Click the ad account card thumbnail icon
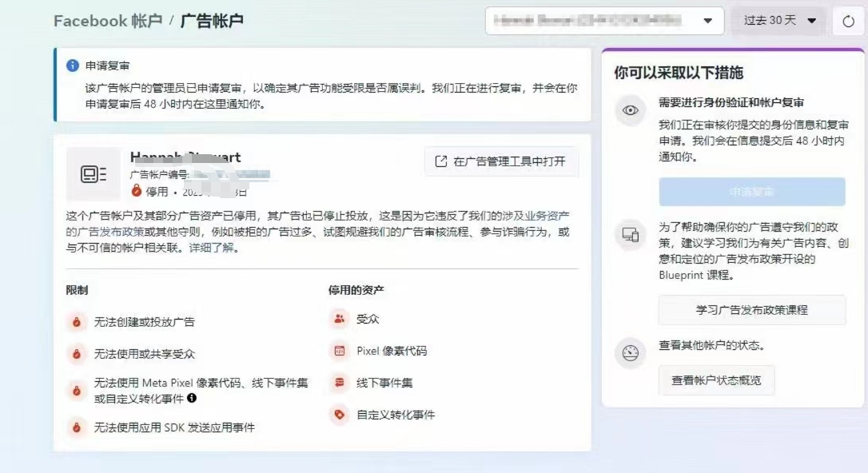This screenshot has height=473, width=868. click(x=93, y=174)
